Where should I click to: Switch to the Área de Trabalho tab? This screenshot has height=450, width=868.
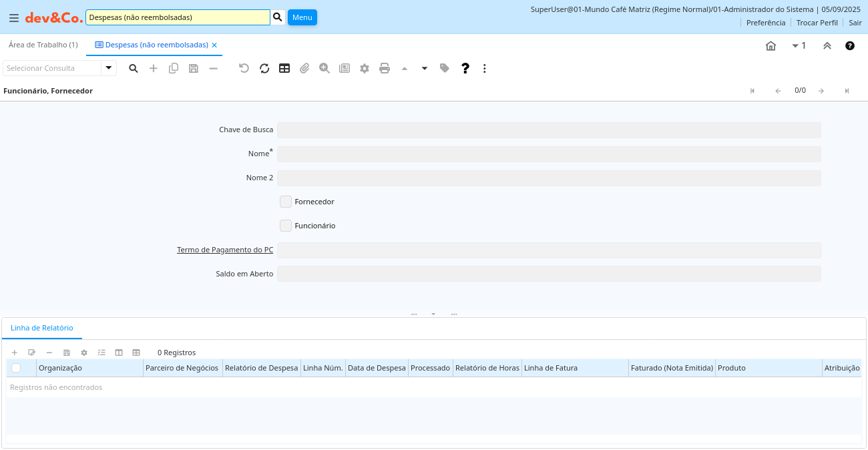pyautogui.click(x=43, y=45)
